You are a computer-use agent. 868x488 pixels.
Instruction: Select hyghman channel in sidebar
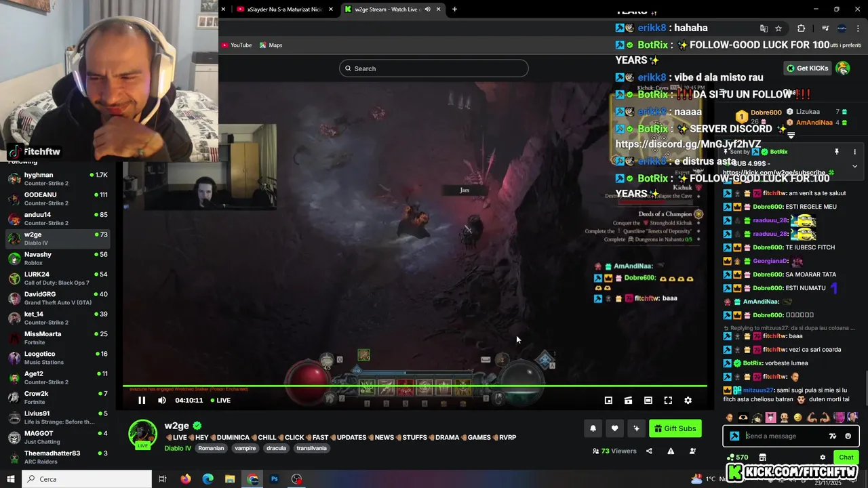pos(58,179)
